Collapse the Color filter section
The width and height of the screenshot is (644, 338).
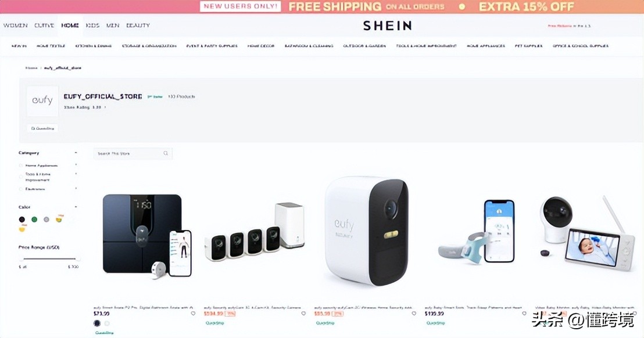[x=76, y=207]
